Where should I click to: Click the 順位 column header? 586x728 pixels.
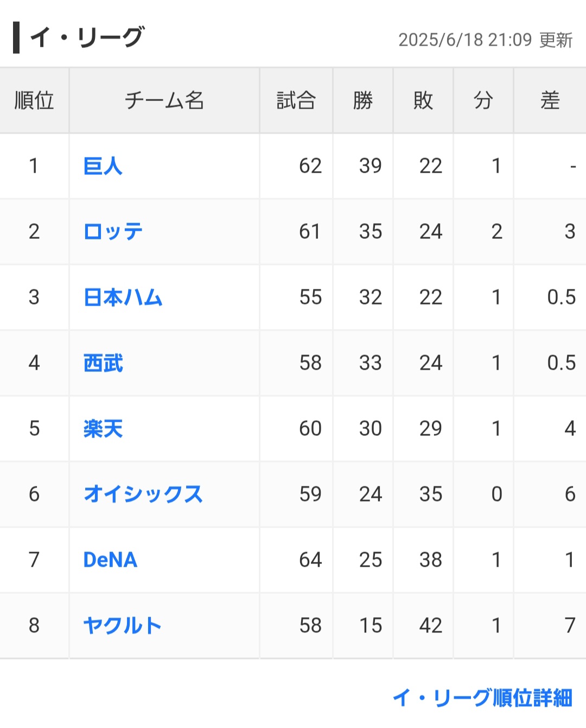[x=34, y=100]
